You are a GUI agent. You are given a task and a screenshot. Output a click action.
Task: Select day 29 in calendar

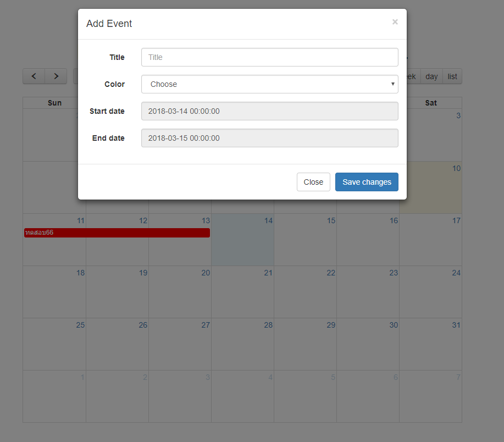[x=306, y=344]
